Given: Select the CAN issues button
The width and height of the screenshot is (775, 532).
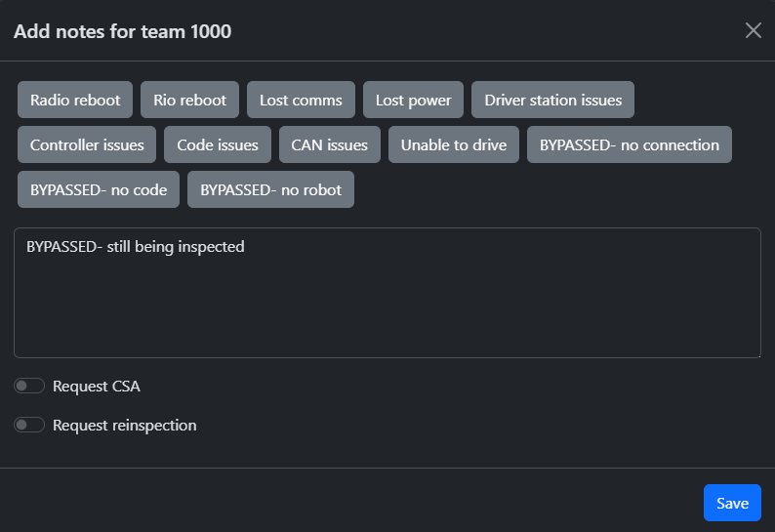Looking at the screenshot, I should [330, 144].
